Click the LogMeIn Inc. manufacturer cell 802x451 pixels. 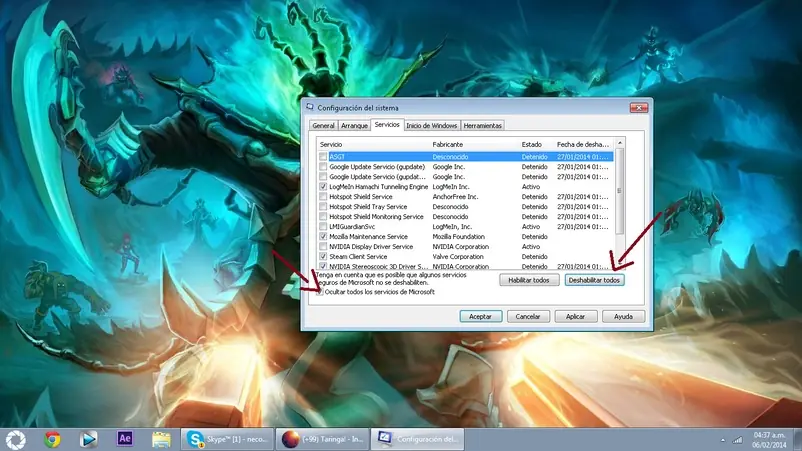click(451, 187)
